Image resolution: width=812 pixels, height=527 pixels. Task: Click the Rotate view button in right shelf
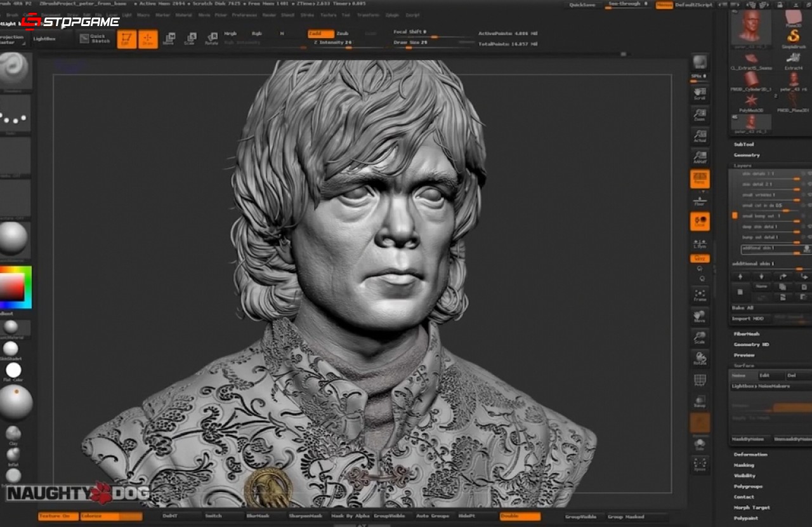(x=700, y=358)
